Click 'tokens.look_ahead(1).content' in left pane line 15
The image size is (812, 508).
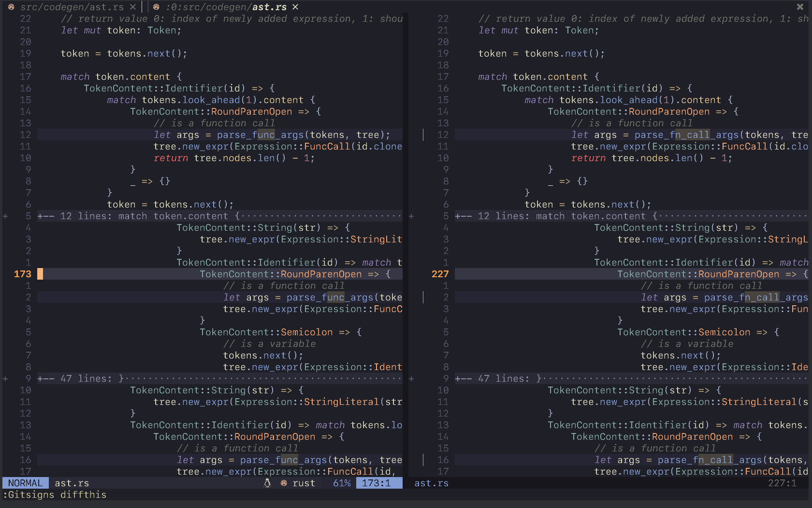[223, 100]
